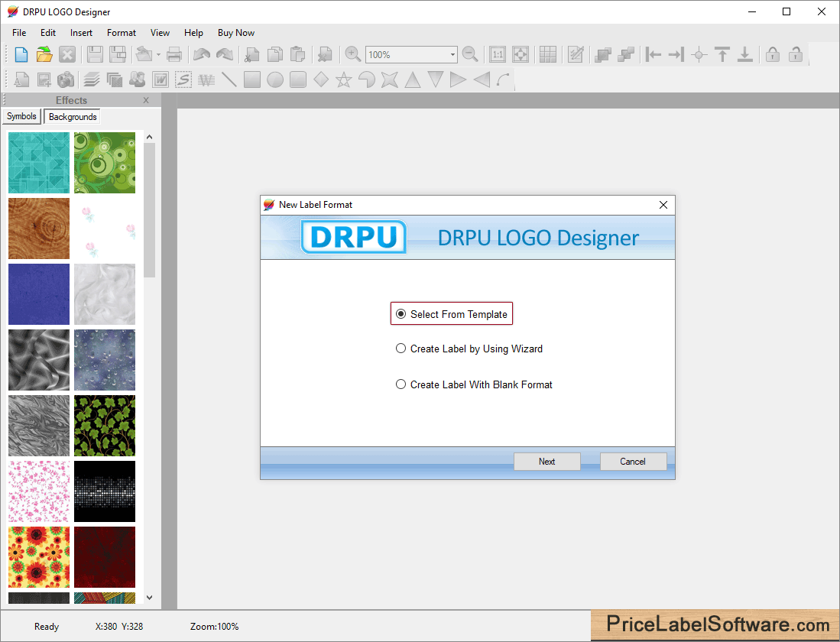
Task: Open the Buy Now menu
Action: [x=236, y=33]
